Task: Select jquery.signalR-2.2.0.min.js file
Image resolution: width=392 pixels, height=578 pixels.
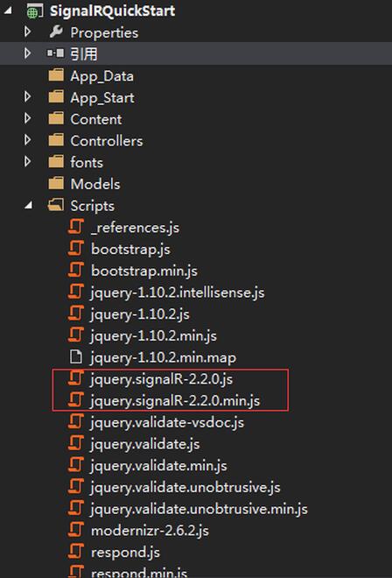Action: point(175,401)
